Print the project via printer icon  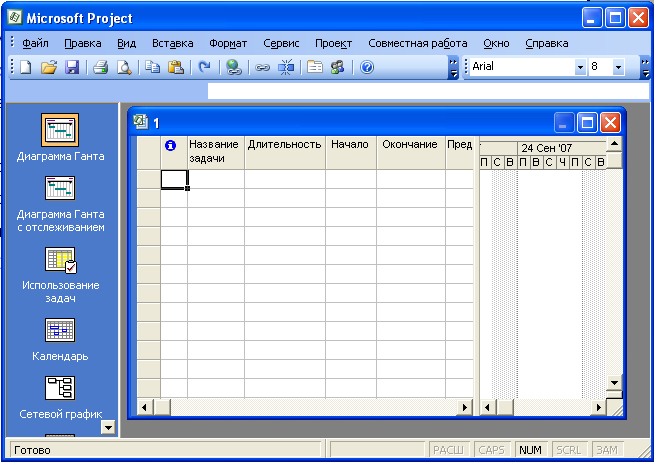(101, 67)
